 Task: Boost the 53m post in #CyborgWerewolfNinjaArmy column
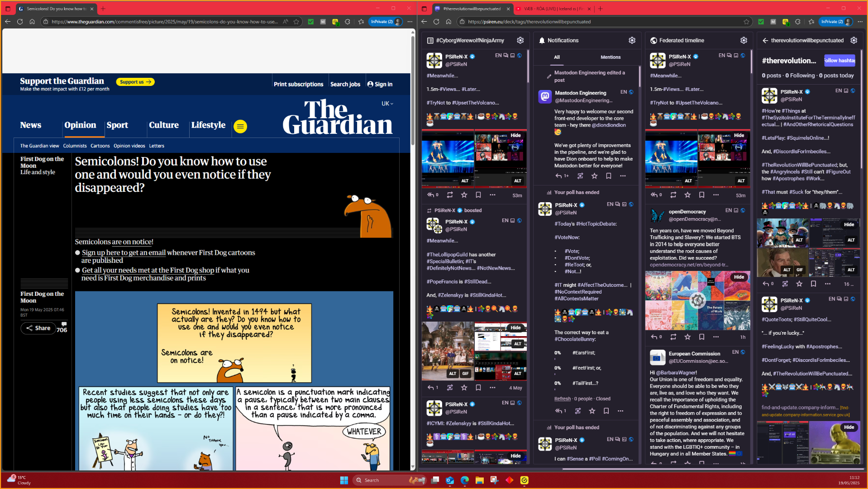[450, 195]
